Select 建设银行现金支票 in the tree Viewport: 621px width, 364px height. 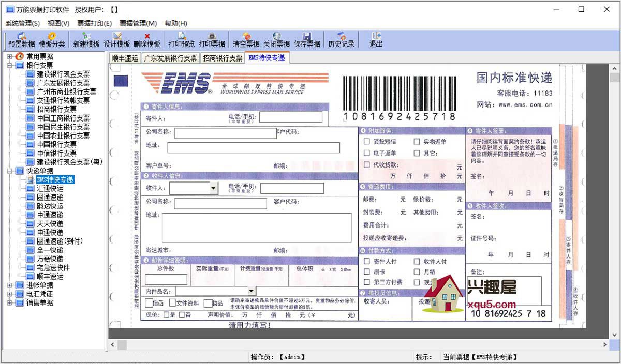[63, 74]
